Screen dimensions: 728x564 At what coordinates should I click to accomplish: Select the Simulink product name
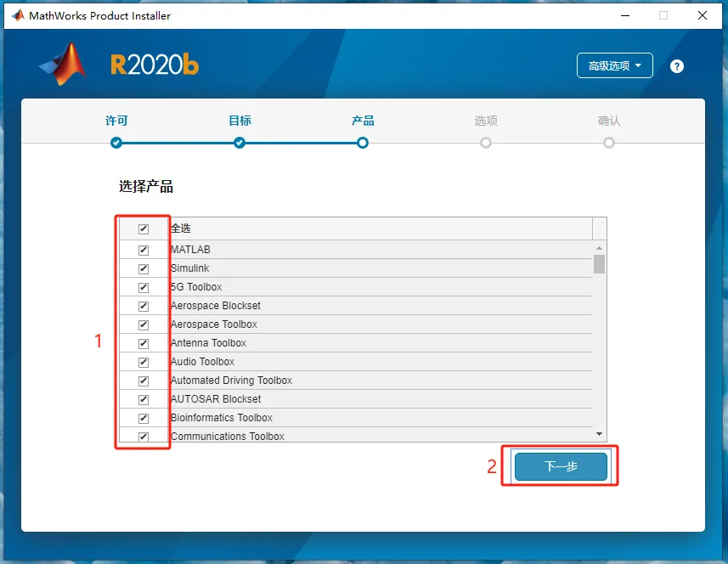[189, 268]
